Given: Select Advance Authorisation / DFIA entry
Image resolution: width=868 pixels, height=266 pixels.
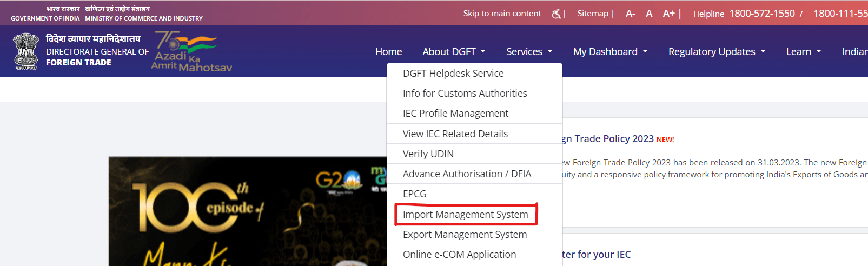Looking at the screenshot, I should 467,174.
